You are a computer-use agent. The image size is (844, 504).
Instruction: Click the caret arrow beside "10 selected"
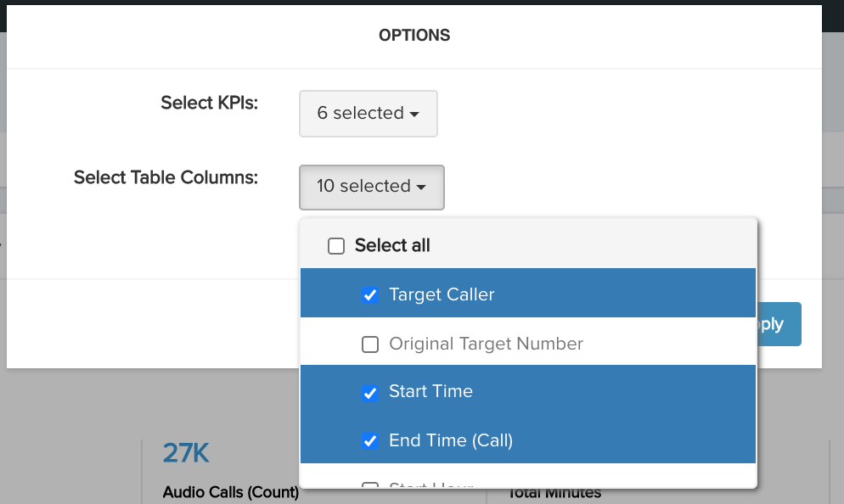[x=421, y=188]
